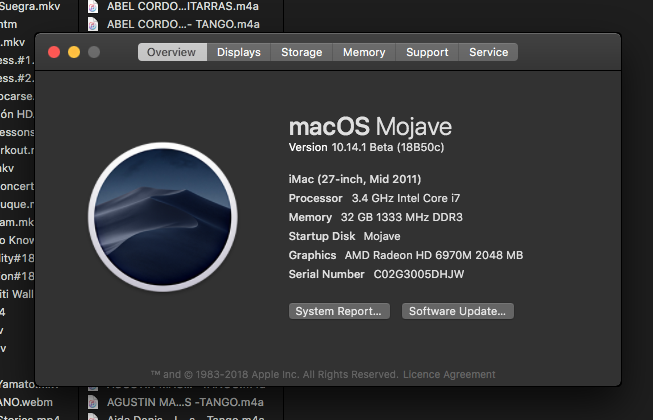
Task: Click the AMD Radeon HD 6970M 2048 MB value
Action: tap(434, 255)
